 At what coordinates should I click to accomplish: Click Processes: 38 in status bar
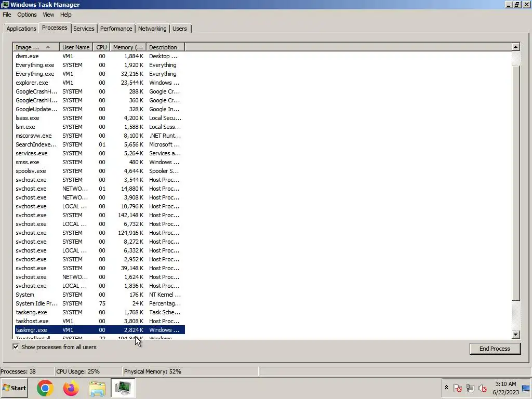27,371
